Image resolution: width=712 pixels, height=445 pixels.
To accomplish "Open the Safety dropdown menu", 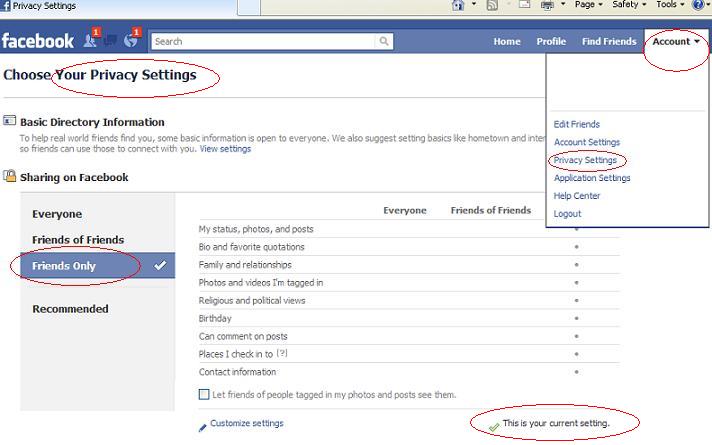I will [x=629, y=5].
